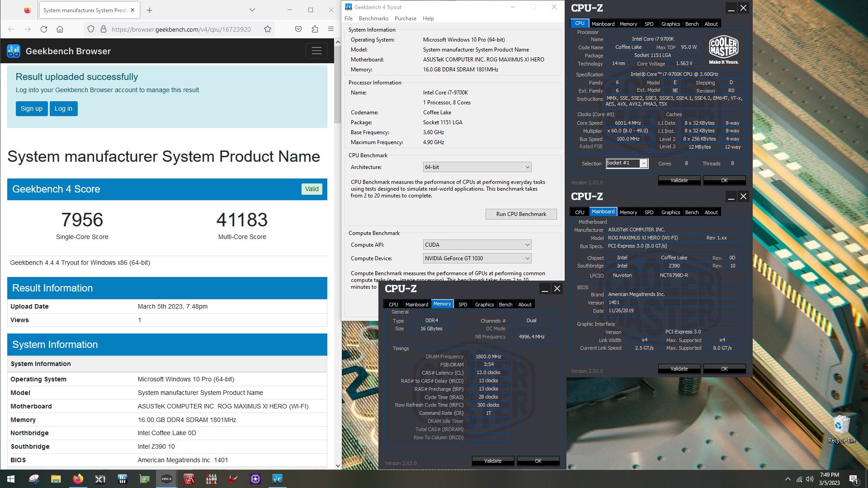Click OK in the Mainboard CPU-Z window
868x488 pixels.
[724, 369]
